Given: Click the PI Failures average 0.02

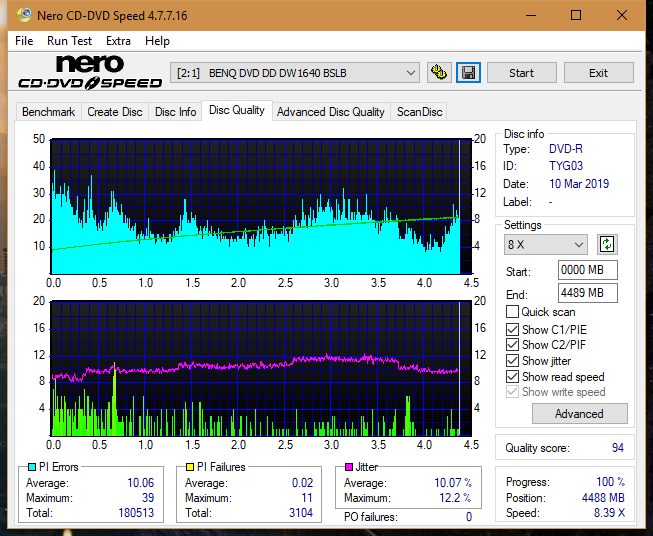Looking at the screenshot, I should 302,483.
